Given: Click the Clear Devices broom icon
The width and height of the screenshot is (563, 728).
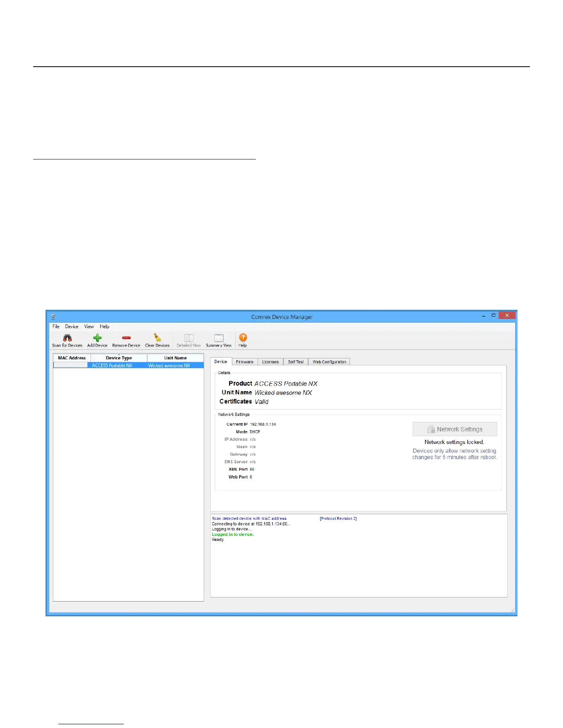Looking at the screenshot, I should point(157,338).
